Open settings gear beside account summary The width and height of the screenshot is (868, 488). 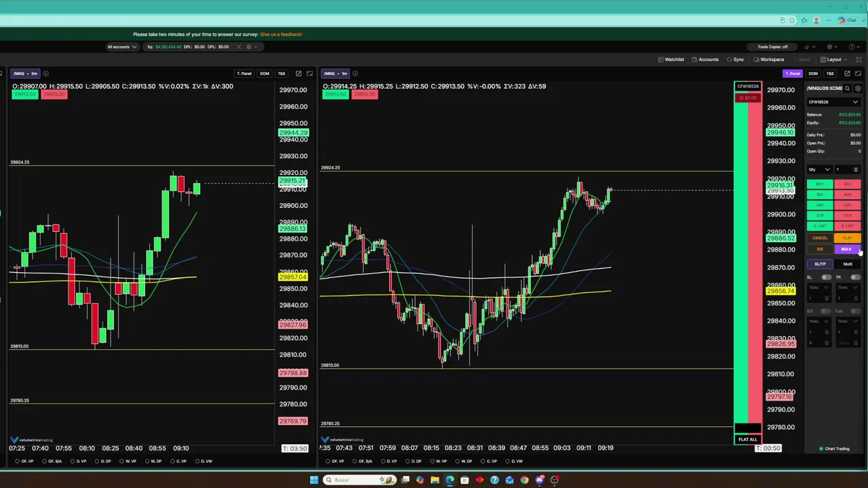[x=249, y=47]
